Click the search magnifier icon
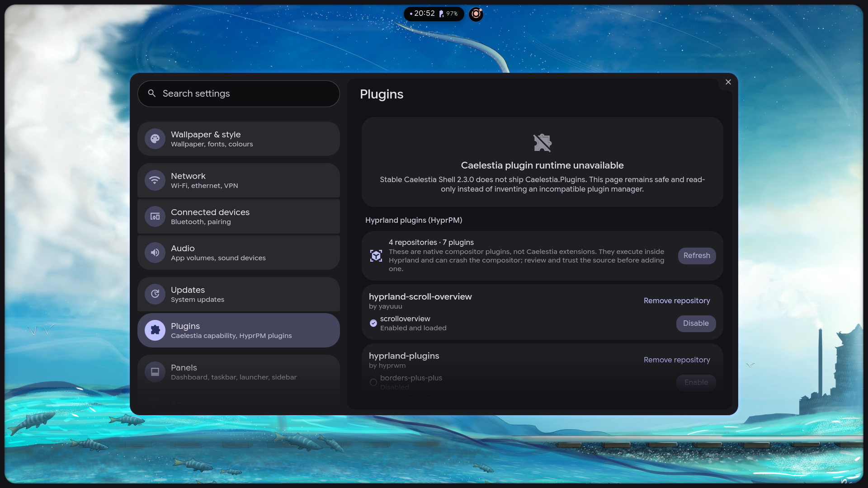The image size is (868, 488). pos(152,94)
